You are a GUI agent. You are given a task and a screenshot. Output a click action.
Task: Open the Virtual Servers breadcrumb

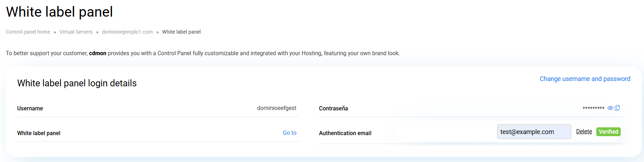pyautogui.click(x=76, y=32)
